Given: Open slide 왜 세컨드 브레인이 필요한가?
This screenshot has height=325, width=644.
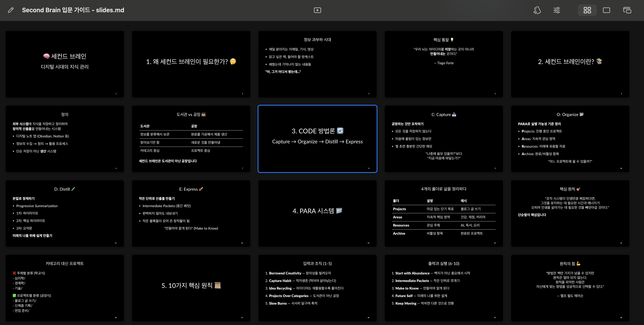Looking at the screenshot, I should (x=191, y=64).
